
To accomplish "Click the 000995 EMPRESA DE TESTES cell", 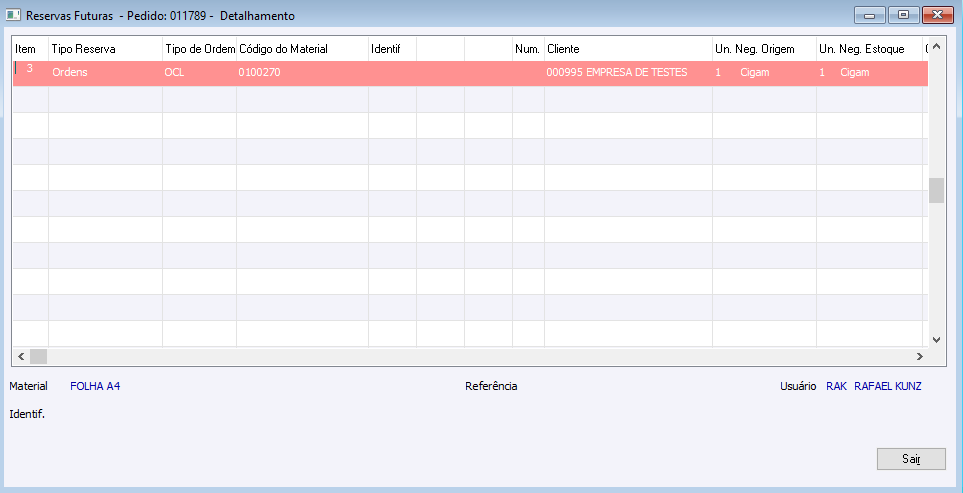I will pyautogui.click(x=628, y=72).
